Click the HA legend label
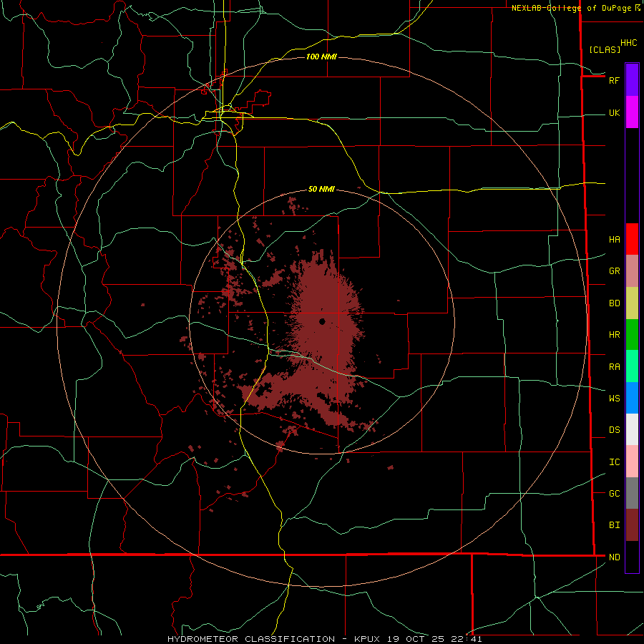Image resolution: width=644 pixels, height=644 pixels. tap(614, 239)
